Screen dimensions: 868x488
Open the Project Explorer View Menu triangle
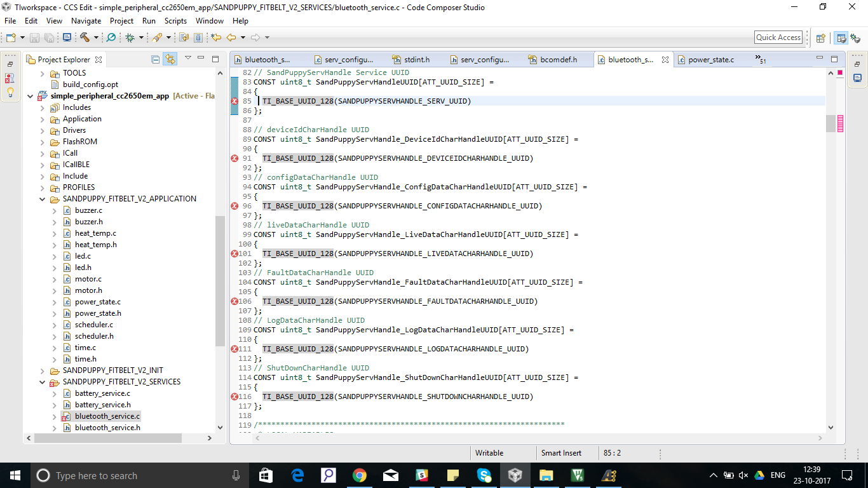tap(188, 58)
